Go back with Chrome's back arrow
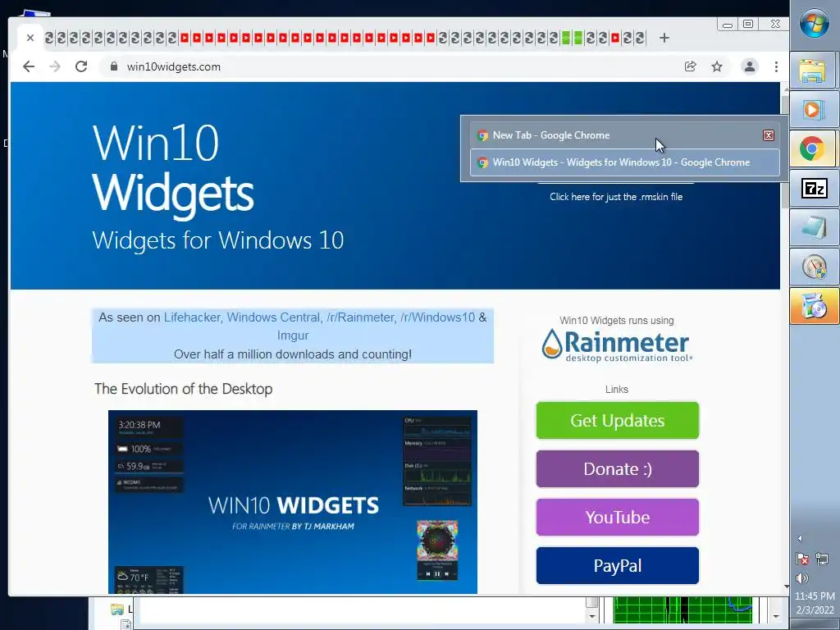Screen dimensions: 840x630 point(29,66)
